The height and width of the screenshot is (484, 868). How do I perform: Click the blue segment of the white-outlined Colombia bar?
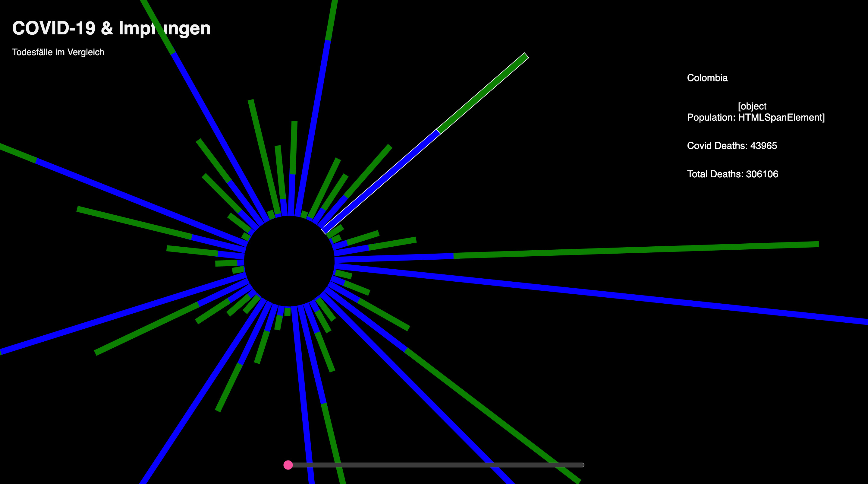coord(381,181)
